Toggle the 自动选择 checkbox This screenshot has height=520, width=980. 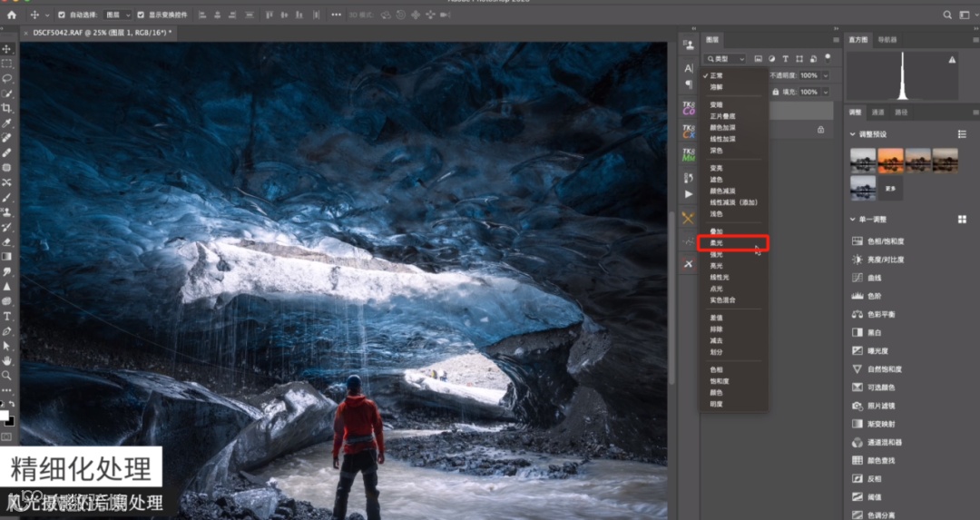tap(62, 15)
